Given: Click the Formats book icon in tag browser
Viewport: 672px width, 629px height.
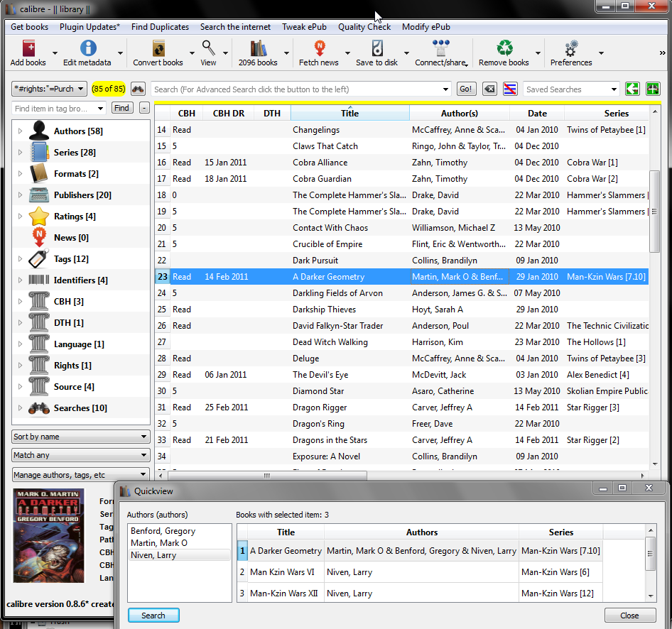Looking at the screenshot, I should 39,173.
